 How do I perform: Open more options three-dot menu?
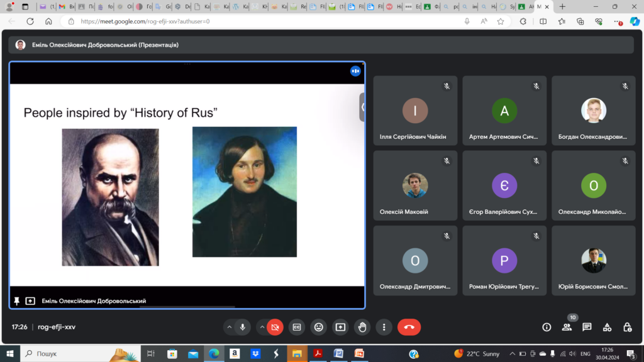coord(384,327)
